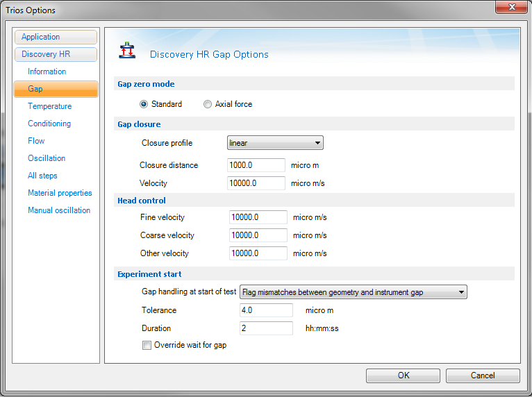Click the Gap closure section heading
This screenshot has width=532, height=397.
(139, 124)
